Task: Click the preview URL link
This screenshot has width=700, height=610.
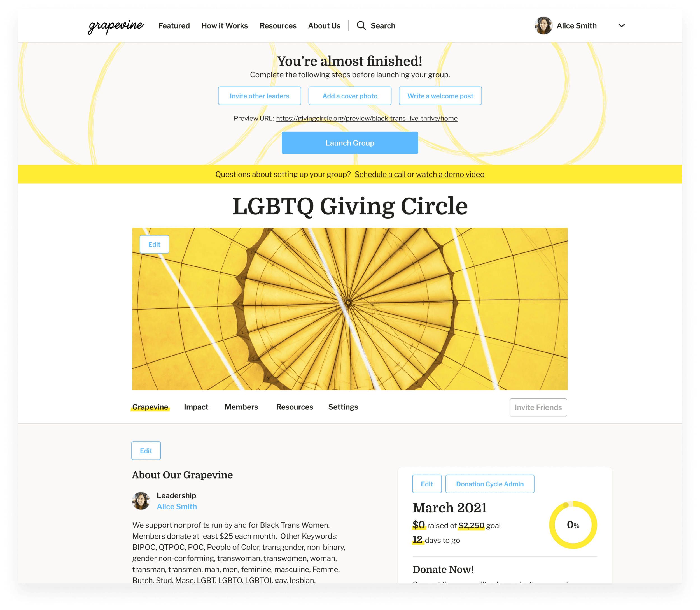Action: click(366, 118)
